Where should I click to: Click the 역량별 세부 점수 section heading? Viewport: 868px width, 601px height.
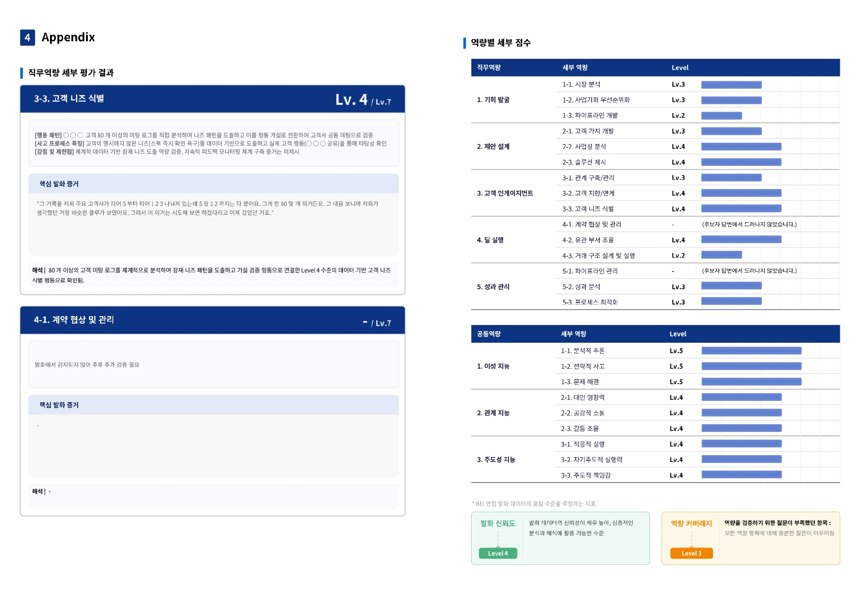[500, 42]
